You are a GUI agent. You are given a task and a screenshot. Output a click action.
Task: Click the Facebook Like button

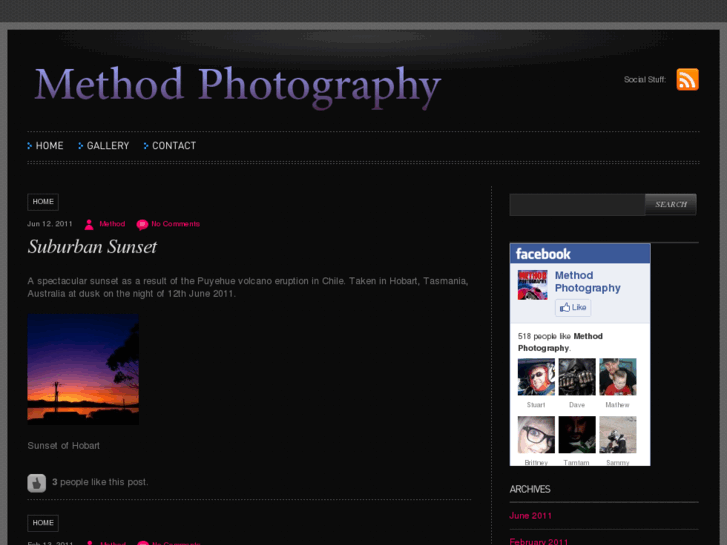(x=573, y=308)
